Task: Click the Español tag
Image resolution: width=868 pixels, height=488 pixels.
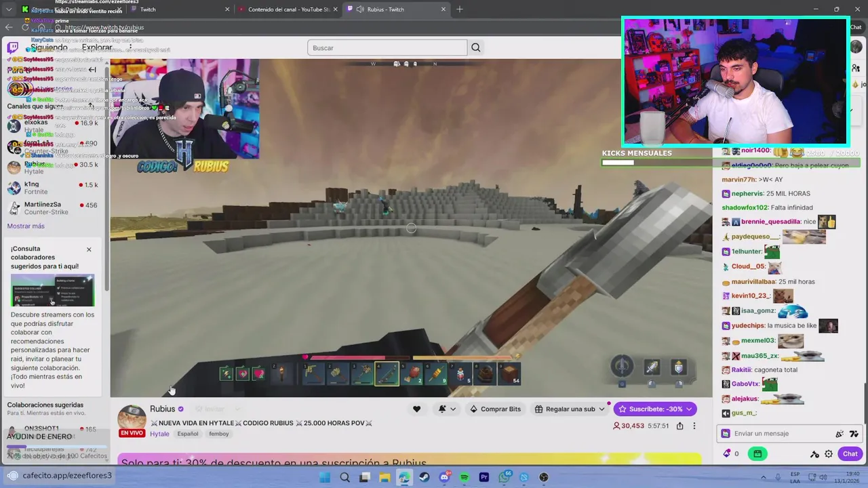Action: (188, 434)
